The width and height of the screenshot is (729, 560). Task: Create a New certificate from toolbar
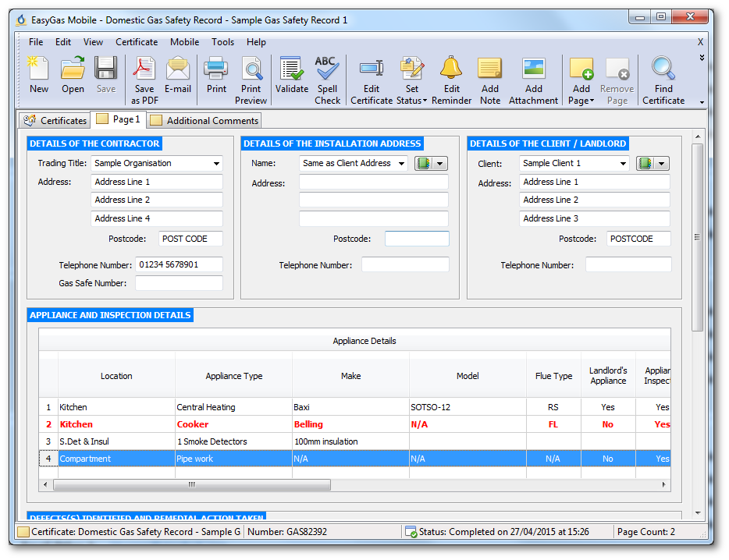tap(38, 76)
